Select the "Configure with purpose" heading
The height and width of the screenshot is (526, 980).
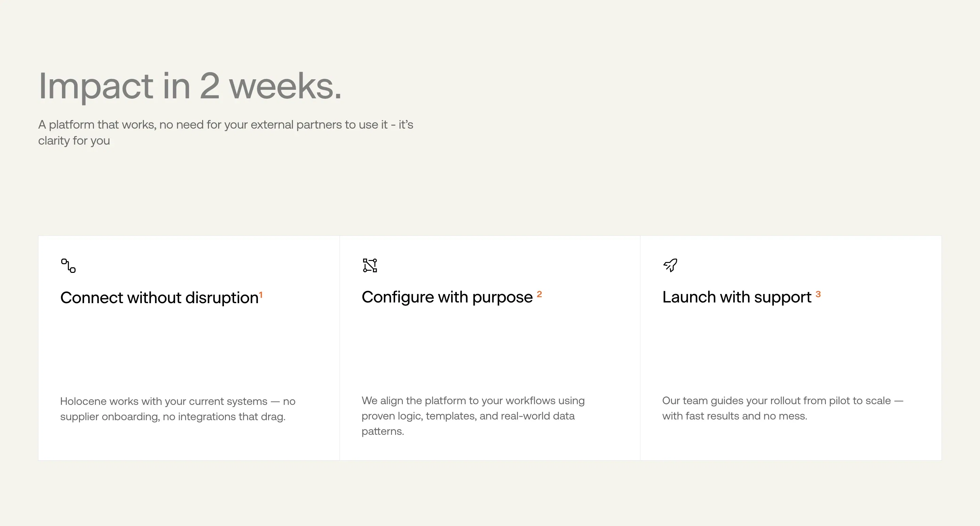coord(447,297)
